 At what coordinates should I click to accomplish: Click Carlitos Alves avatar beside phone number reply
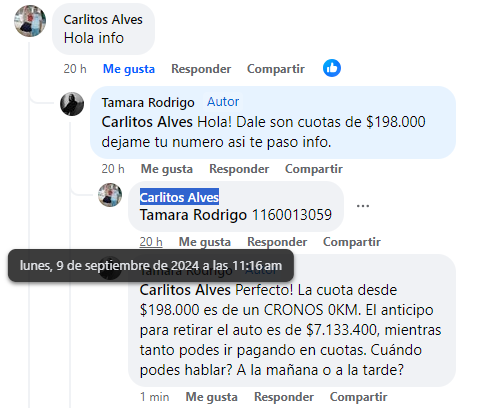[x=110, y=195]
